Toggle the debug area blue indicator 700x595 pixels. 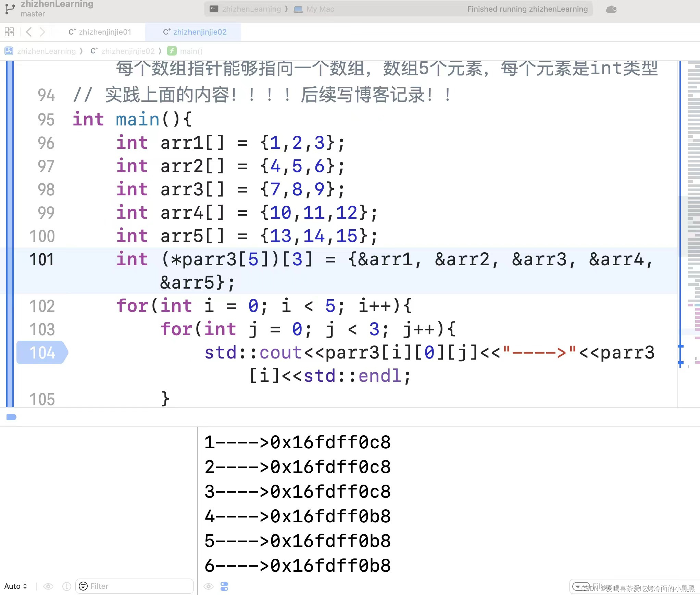point(11,417)
